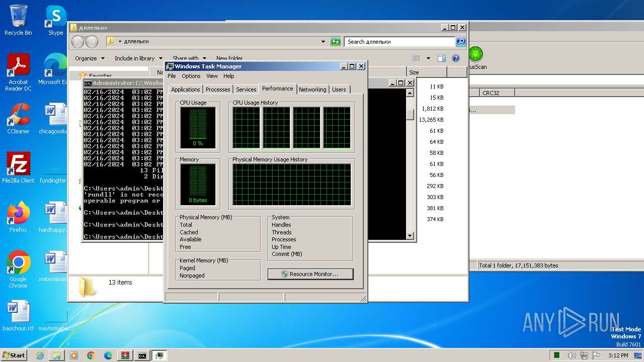Open Task Manager View menu
This screenshot has width=644, height=362.
pos(212,76)
